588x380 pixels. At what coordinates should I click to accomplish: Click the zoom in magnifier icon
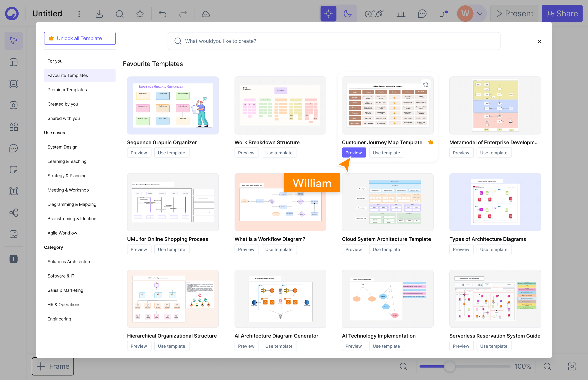click(547, 366)
